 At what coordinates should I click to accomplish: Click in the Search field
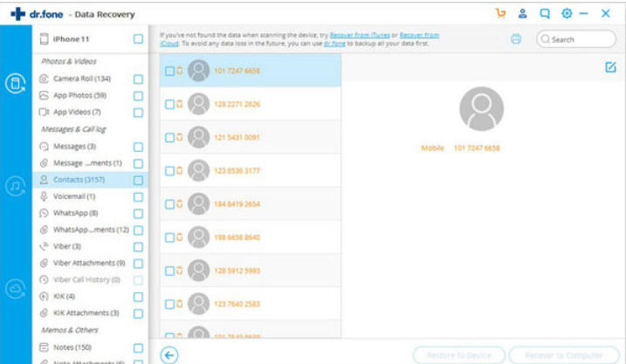click(x=576, y=39)
